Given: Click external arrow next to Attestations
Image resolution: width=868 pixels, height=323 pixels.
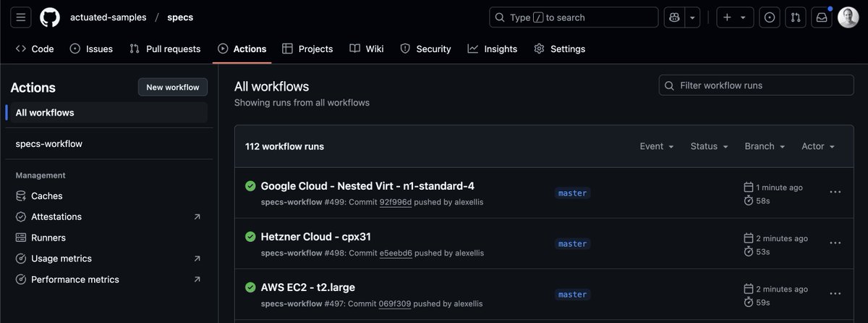Looking at the screenshot, I should [197, 217].
